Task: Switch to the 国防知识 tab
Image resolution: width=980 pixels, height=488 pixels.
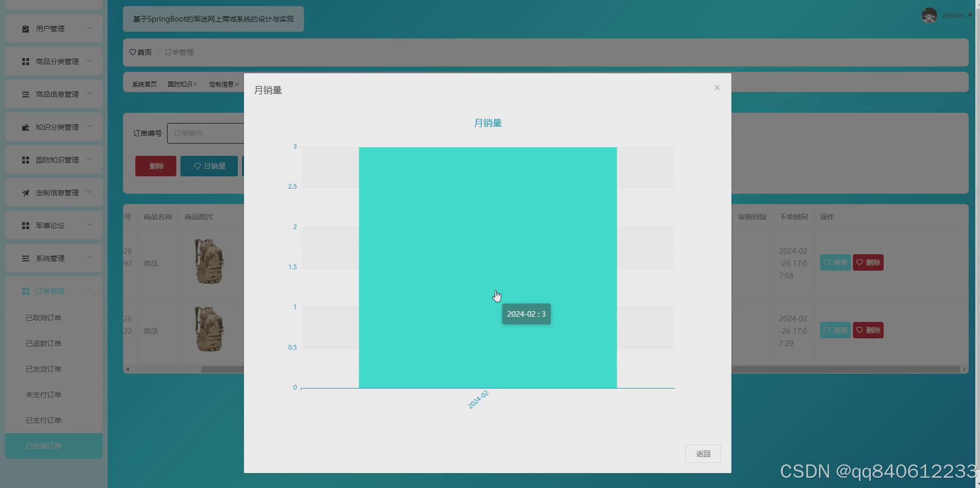Action: click(x=179, y=85)
